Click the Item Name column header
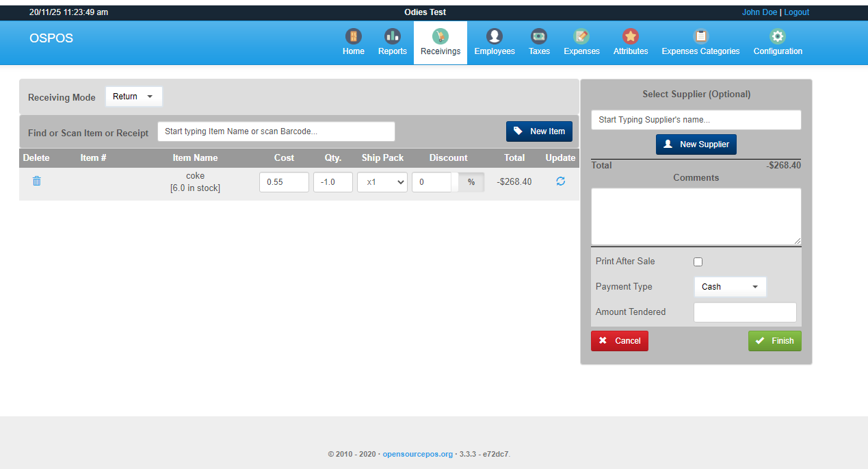 195,157
